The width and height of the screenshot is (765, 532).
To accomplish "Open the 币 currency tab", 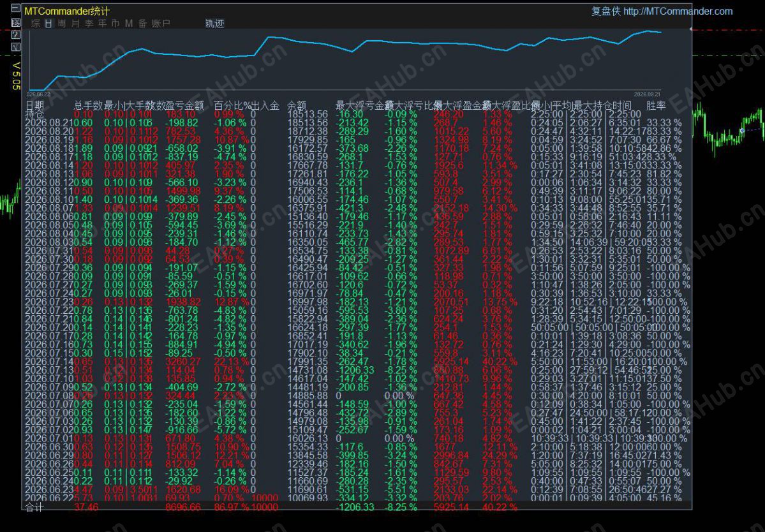I will point(115,24).
